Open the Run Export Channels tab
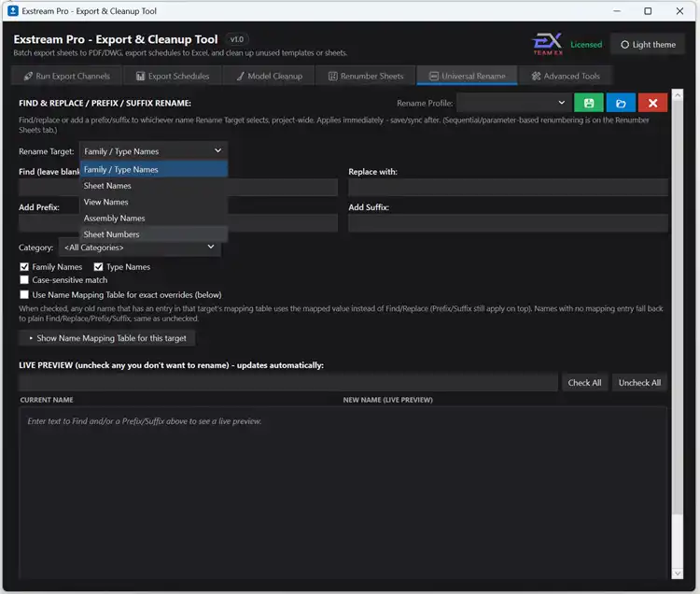The height and width of the screenshot is (594, 700). coord(66,76)
